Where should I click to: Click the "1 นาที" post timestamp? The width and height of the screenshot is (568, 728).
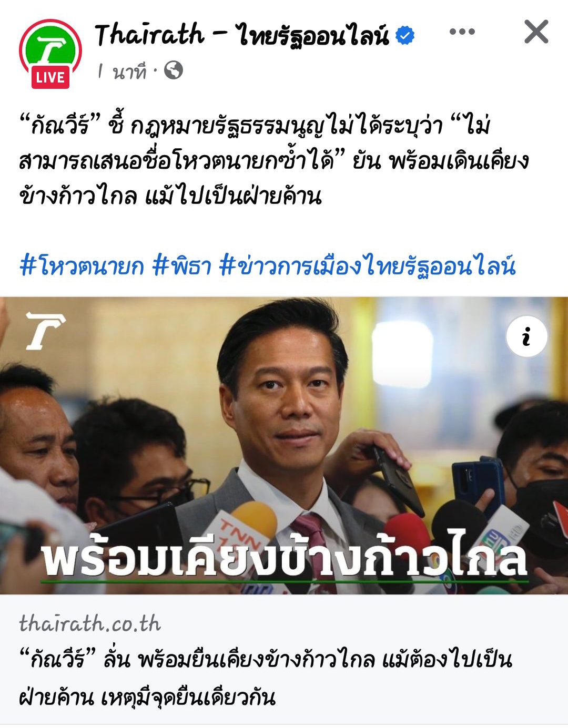pyautogui.click(x=122, y=71)
